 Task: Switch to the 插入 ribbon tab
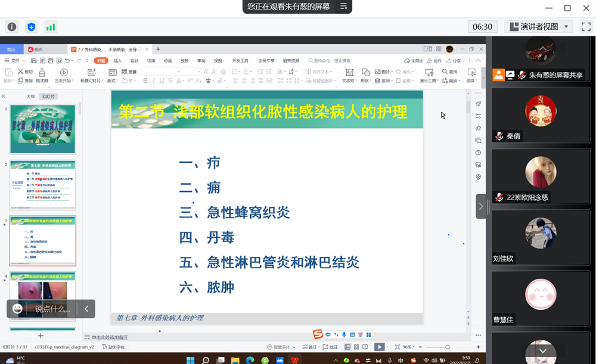[117, 61]
